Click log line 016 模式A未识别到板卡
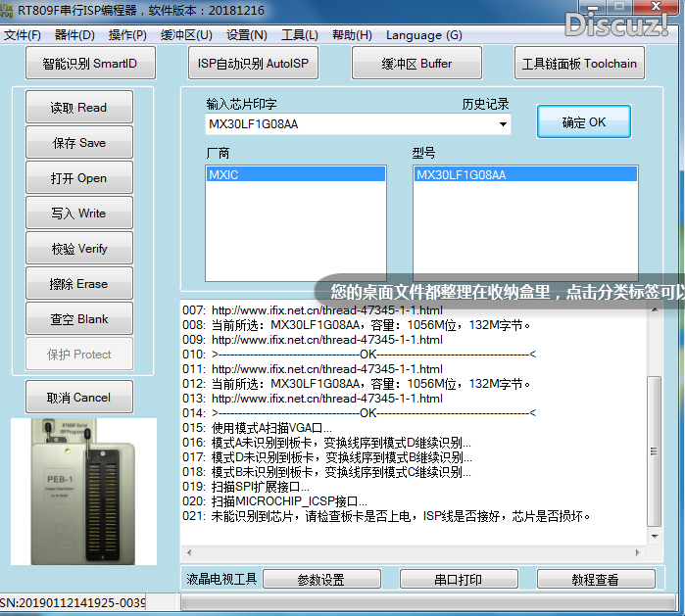Image resolution: width=685 pixels, height=616 pixels. [341, 443]
